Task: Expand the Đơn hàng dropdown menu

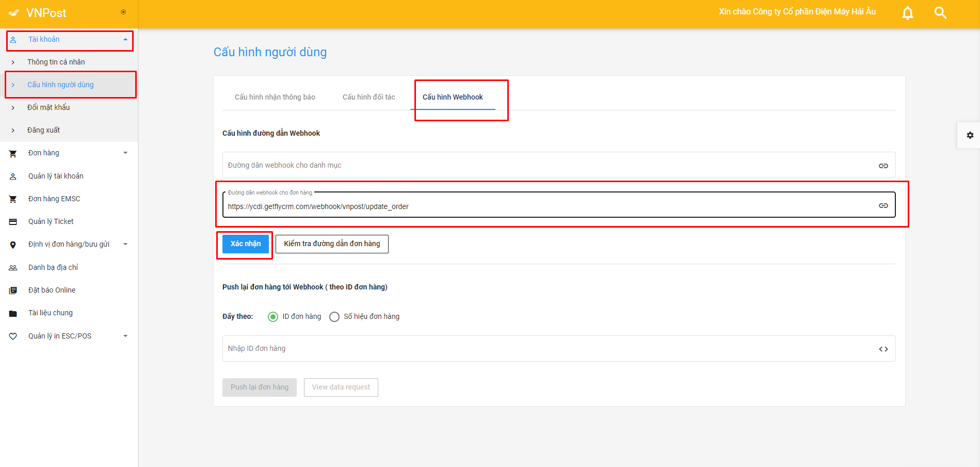Action: (125, 153)
